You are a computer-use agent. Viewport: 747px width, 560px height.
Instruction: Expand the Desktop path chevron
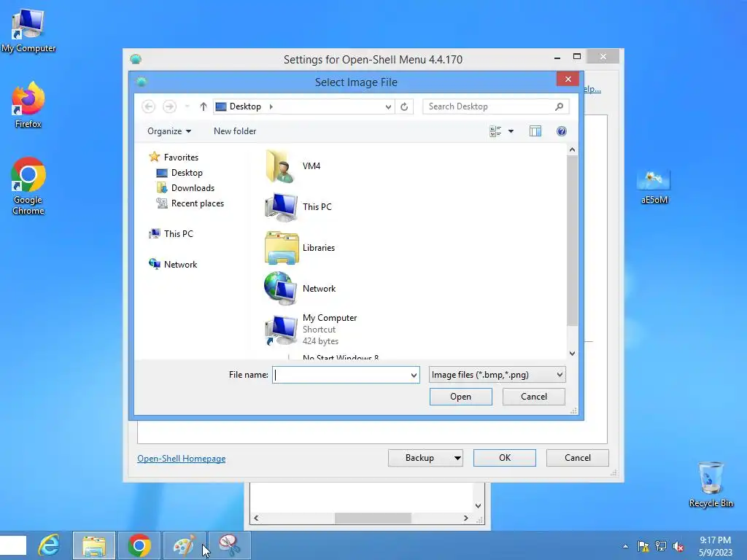[x=271, y=106]
